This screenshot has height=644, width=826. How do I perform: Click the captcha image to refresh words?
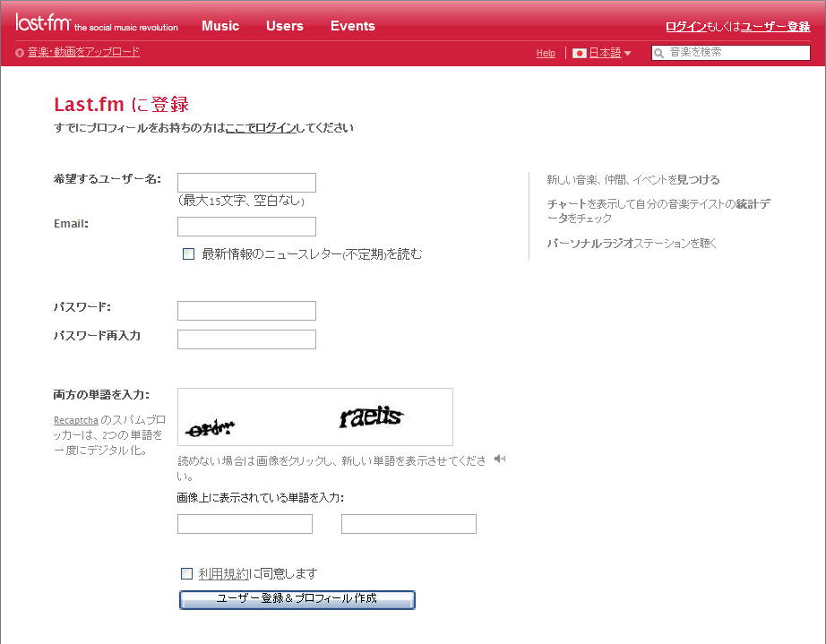click(315, 417)
